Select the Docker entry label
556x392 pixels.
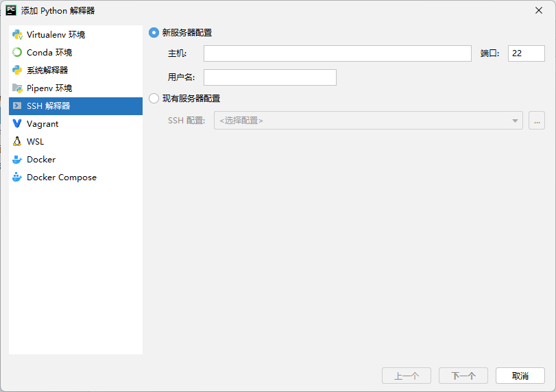click(41, 160)
